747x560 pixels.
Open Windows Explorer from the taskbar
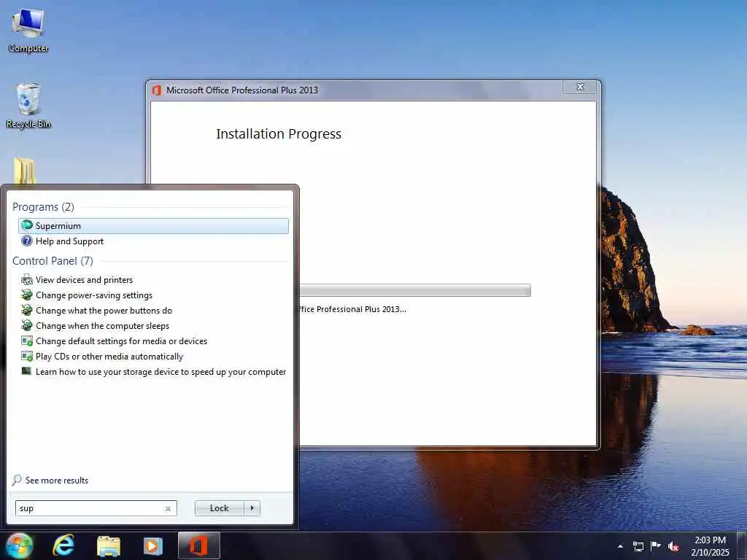(109, 546)
